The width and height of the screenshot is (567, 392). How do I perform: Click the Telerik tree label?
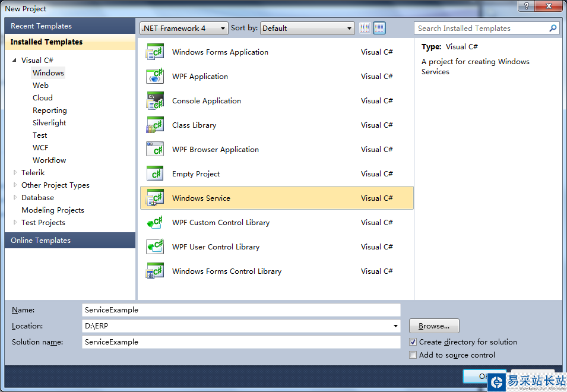point(33,172)
